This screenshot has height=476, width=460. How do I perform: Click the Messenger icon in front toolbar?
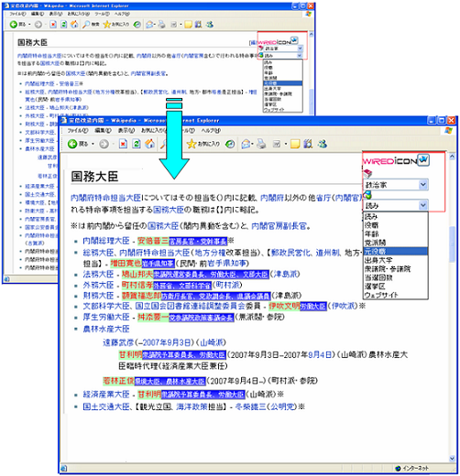323,144
